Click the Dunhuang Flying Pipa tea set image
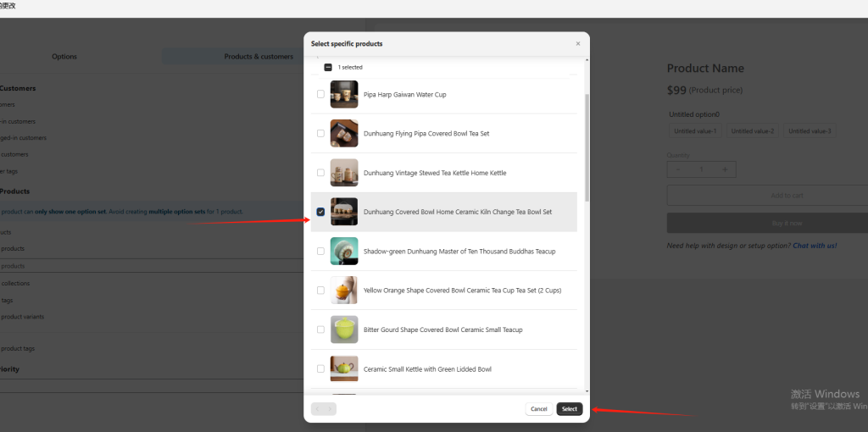 pos(344,133)
